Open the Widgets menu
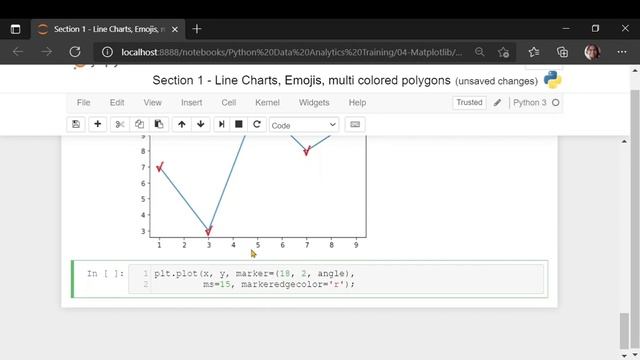The height and width of the screenshot is (360, 640). tap(314, 102)
